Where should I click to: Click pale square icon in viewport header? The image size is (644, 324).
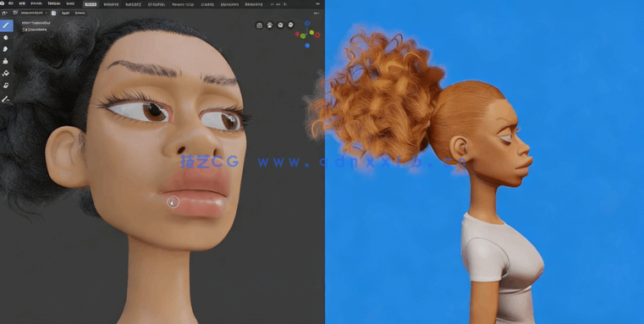click(x=54, y=14)
